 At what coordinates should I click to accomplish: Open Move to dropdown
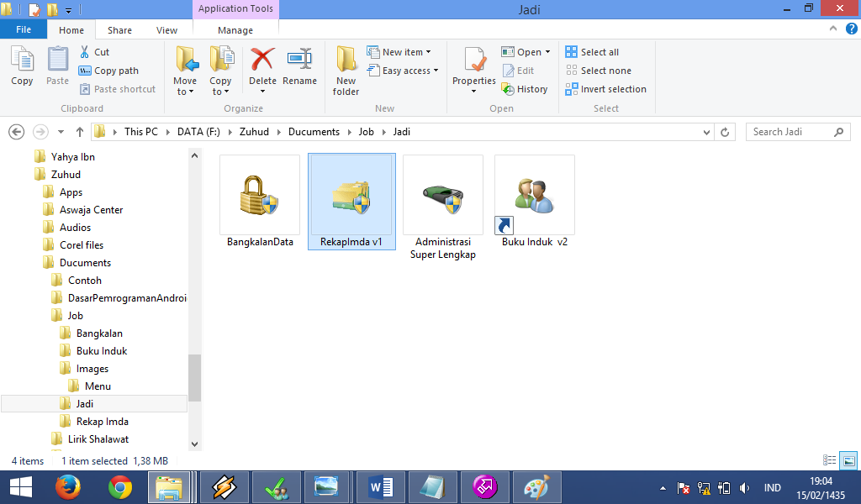coord(185,71)
